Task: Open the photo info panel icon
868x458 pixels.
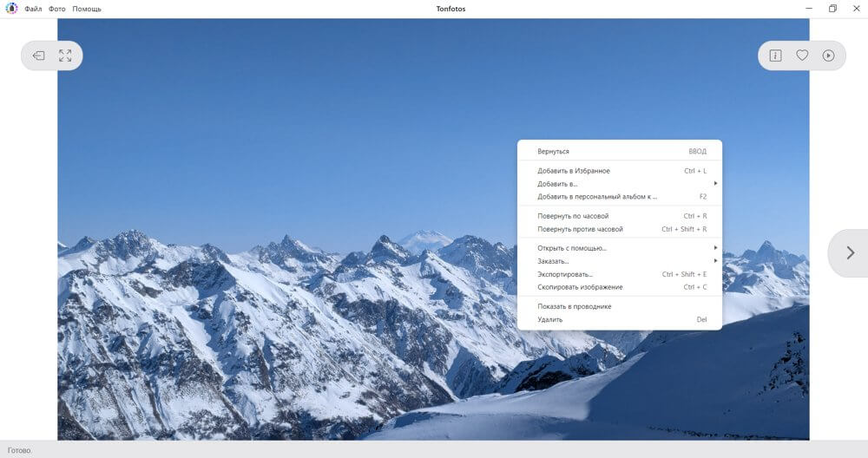Action: [775, 56]
